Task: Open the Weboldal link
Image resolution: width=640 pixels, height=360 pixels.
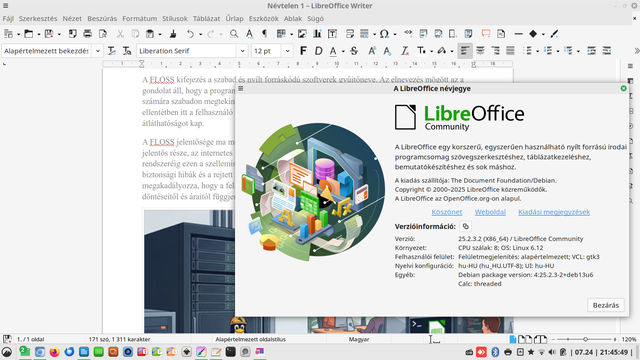Action: coord(490,212)
